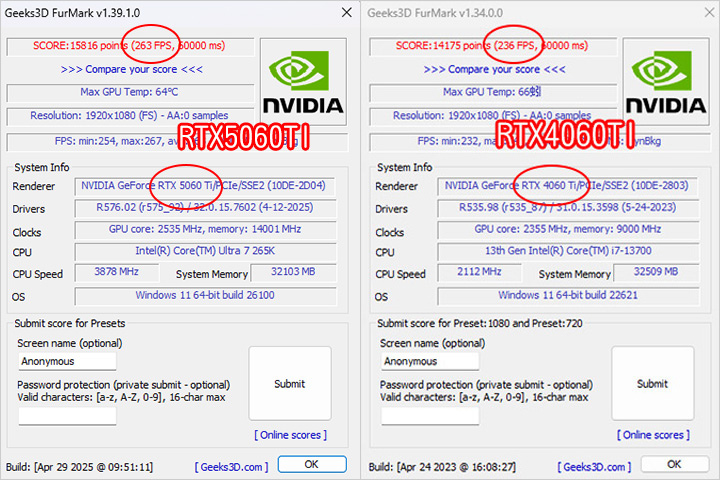
Task: Open Compare your score link in v1.34.0.0 window
Action: (494, 69)
